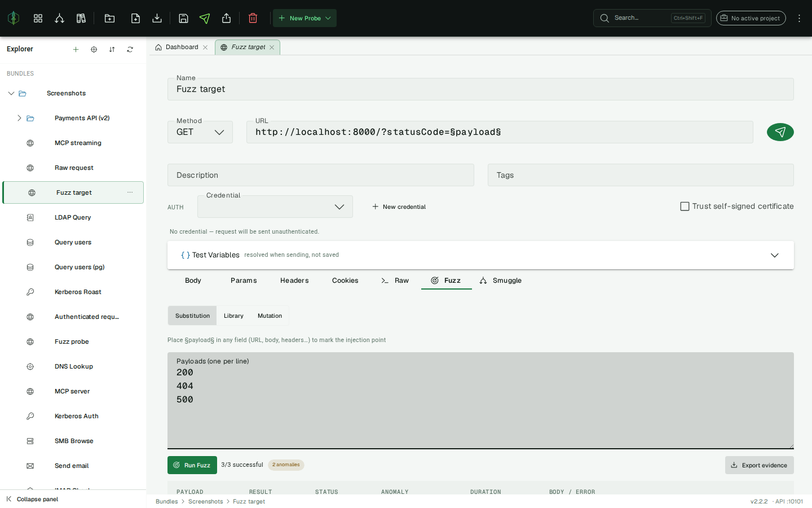Close the Dashboard tab
812x508 pixels.
[x=205, y=47]
